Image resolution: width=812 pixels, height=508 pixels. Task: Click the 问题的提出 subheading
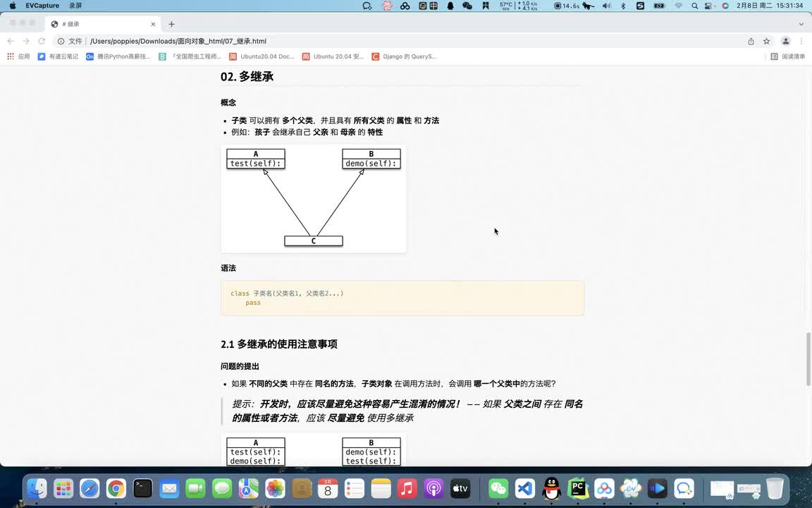[x=240, y=366]
